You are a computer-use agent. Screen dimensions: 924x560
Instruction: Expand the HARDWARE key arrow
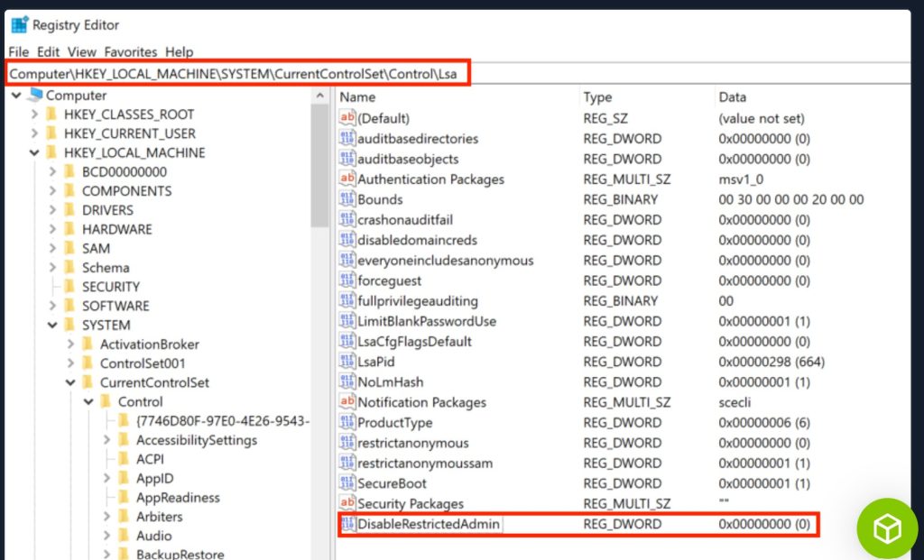[52, 229]
